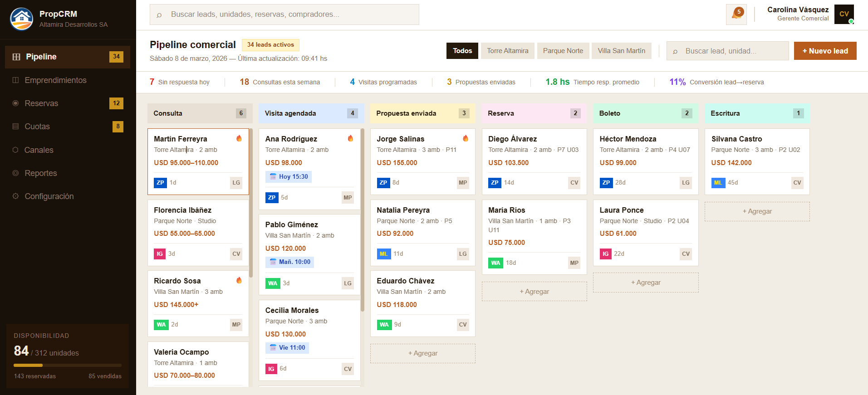Open Emprendimientos from the sidebar
Viewport: 868px width, 395px height.
pyautogui.click(x=55, y=80)
